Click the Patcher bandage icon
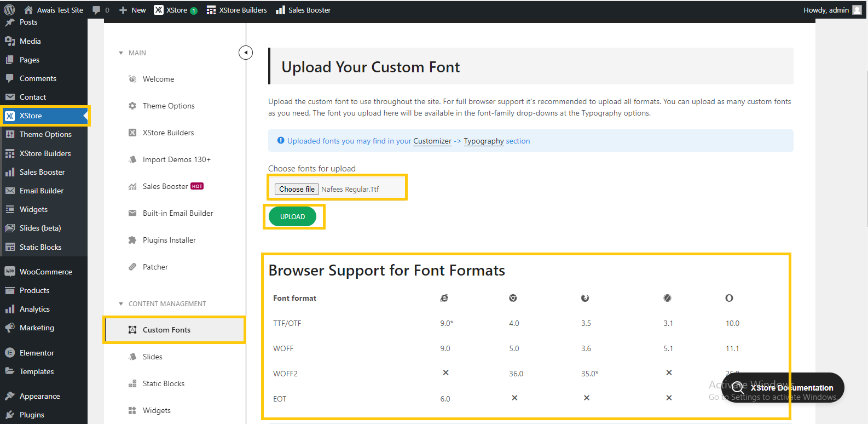Viewport: 868px width, 424px height. point(132,267)
